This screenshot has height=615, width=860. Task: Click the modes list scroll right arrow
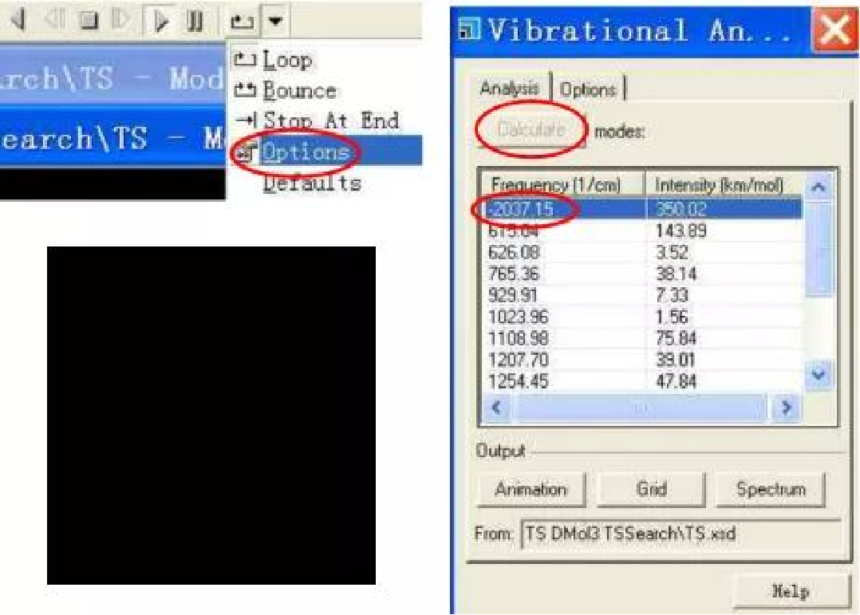coord(786,408)
